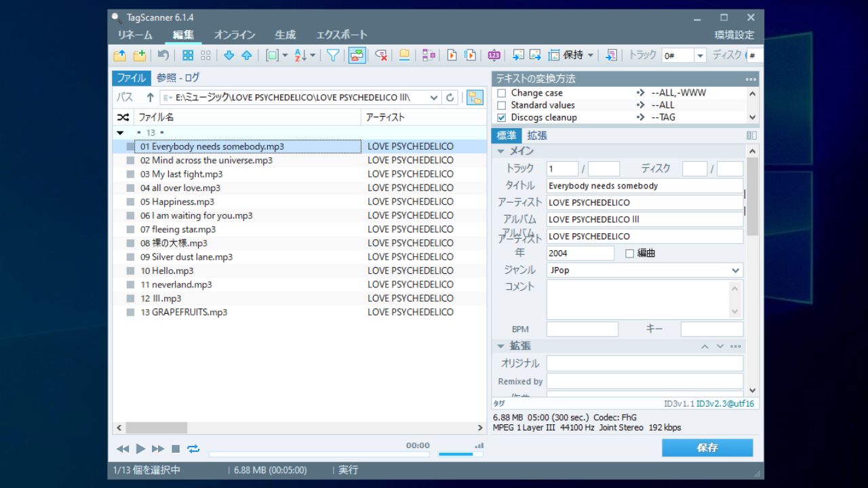Click the yellow folder tree button beside path
868x488 pixels.
click(475, 98)
